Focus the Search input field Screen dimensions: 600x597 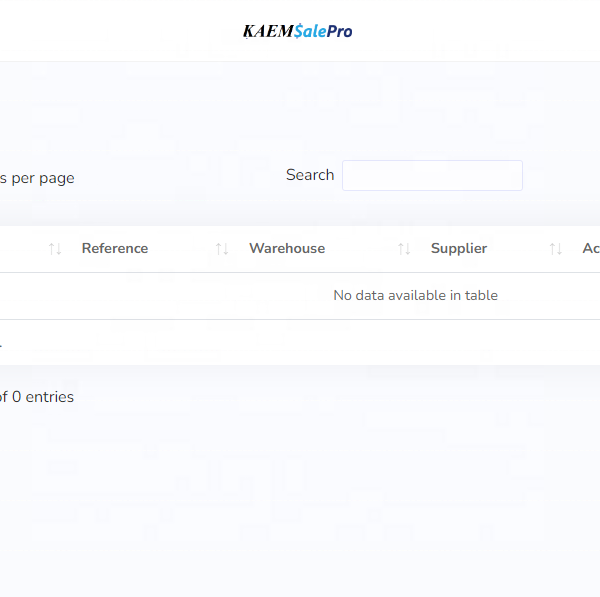[x=432, y=176]
